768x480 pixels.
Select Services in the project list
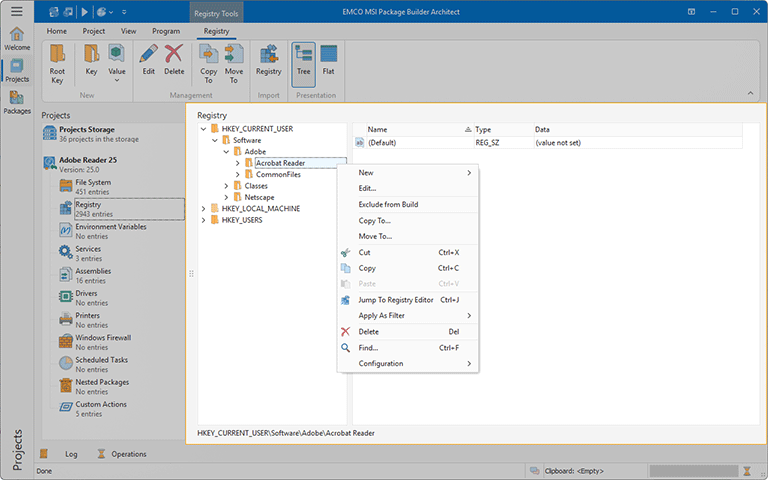coord(87,249)
